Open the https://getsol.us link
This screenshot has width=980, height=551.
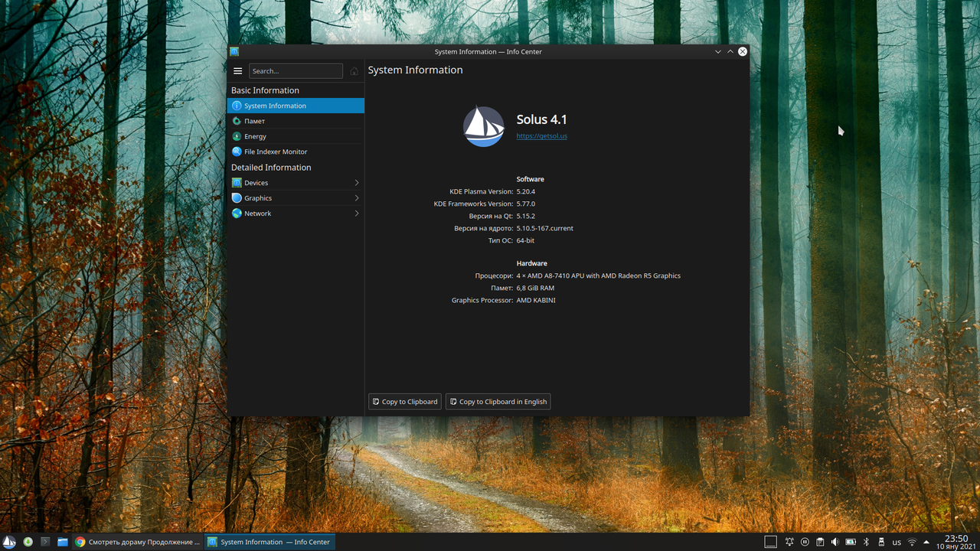pos(542,136)
